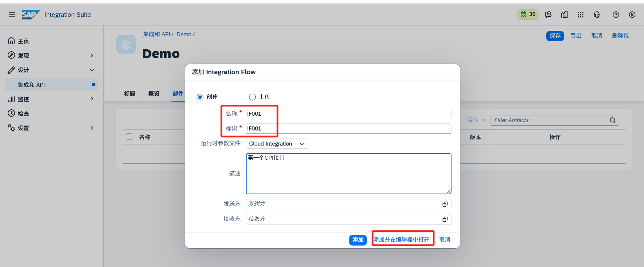Open value help for 接收方 field
The height and width of the screenshot is (267, 644).
445,219
